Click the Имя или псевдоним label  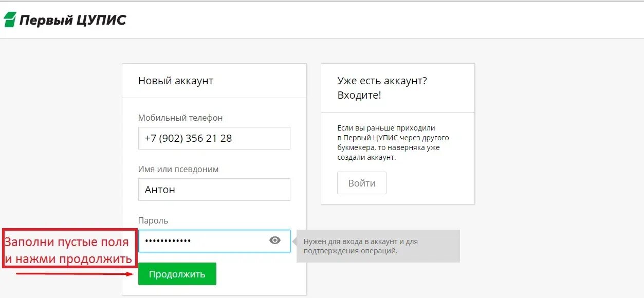[x=178, y=169]
